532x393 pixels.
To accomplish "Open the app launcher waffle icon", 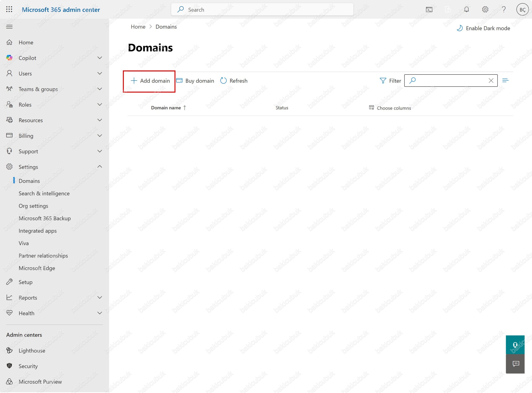I will (9, 10).
